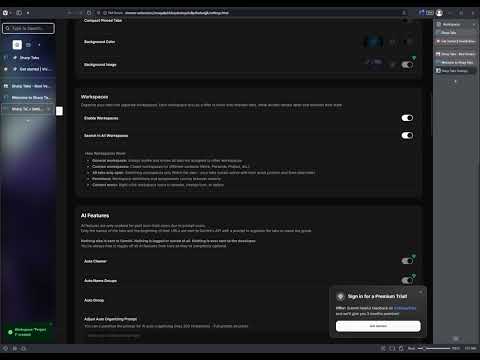Toggle the Background Image switch

[x=407, y=65]
